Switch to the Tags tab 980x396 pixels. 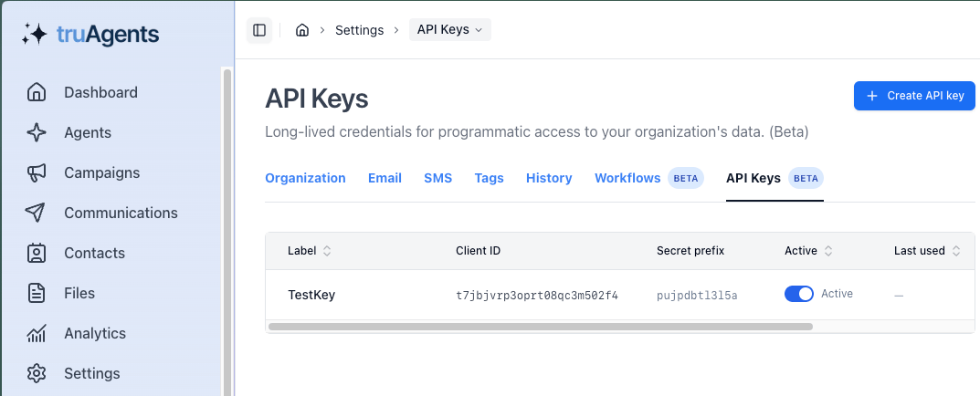pyautogui.click(x=489, y=178)
